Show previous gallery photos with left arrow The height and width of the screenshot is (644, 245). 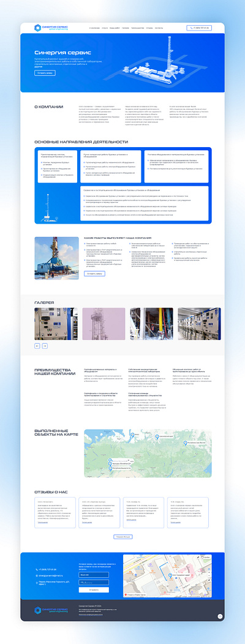(x=37, y=346)
